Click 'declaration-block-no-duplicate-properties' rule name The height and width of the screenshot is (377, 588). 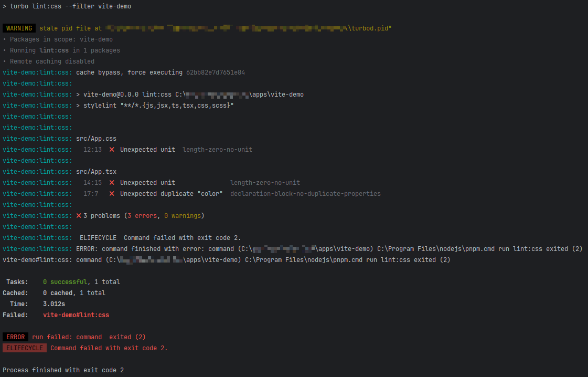(305, 194)
